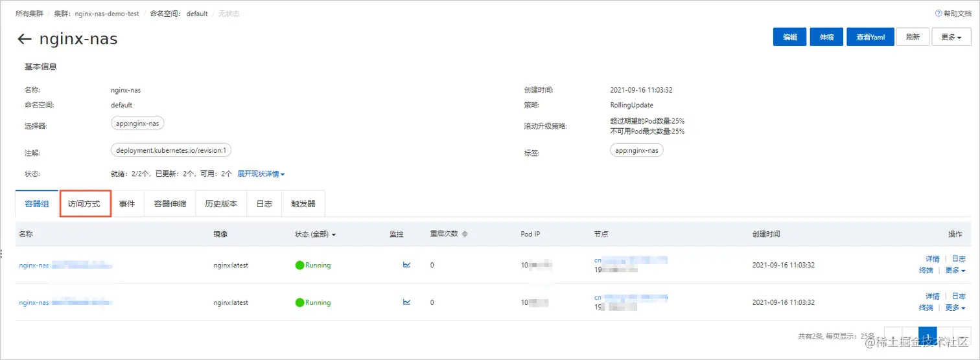The image size is (980, 360).
Task: Click nginx:latest image in second row
Action: coord(231,302)
